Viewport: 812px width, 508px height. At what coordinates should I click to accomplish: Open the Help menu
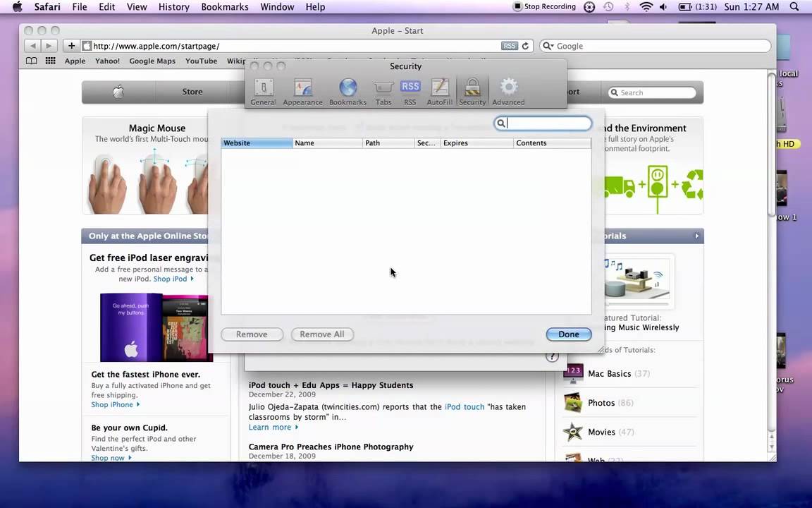(x=315, y=7)
